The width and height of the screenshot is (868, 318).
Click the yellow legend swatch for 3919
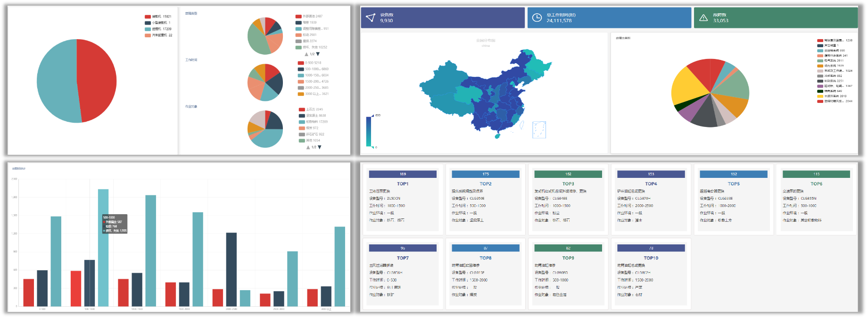[820, 96]
